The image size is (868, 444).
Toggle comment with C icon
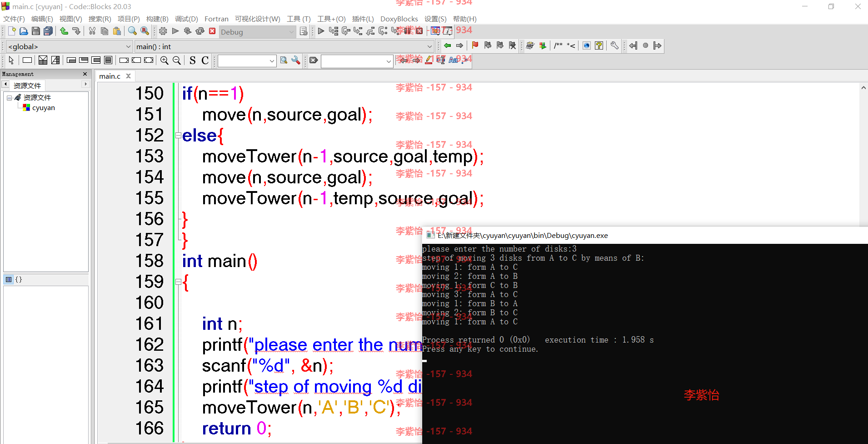tap(205, 60)
